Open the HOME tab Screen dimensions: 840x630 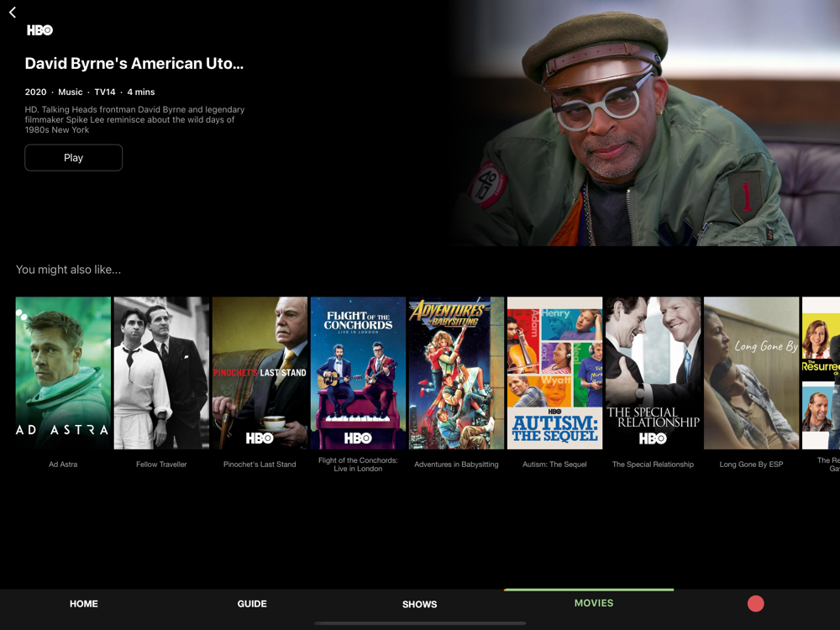83,604
